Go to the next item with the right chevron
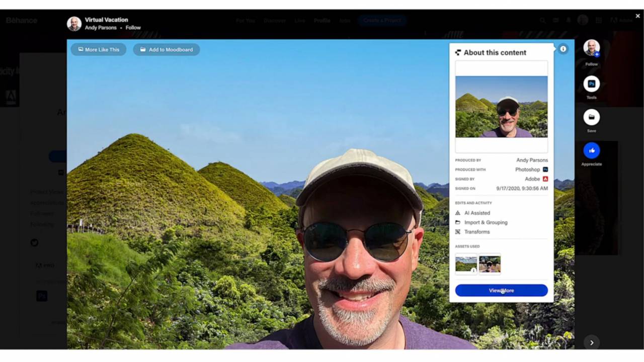The image size is (644, 362). tap(592, 342)
